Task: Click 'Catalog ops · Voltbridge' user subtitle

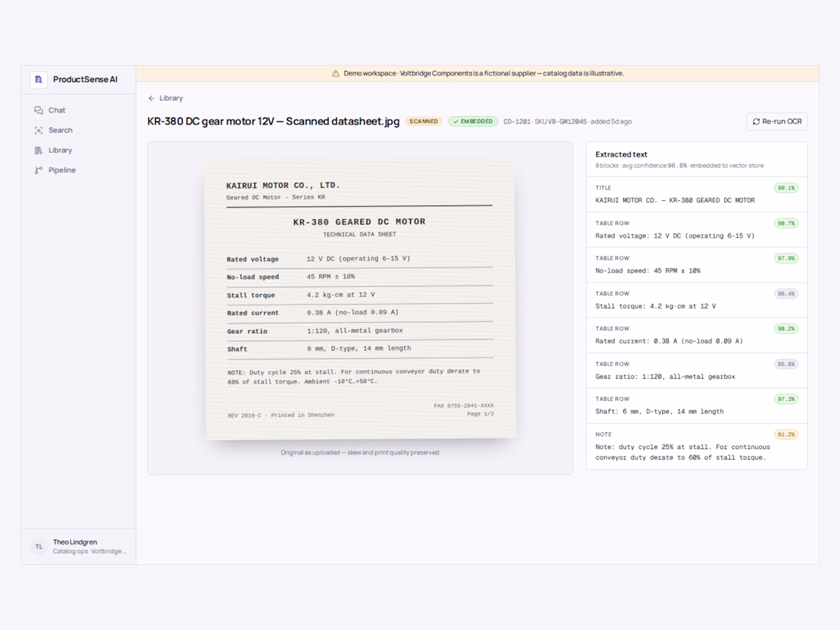Action: coord(89,551)
